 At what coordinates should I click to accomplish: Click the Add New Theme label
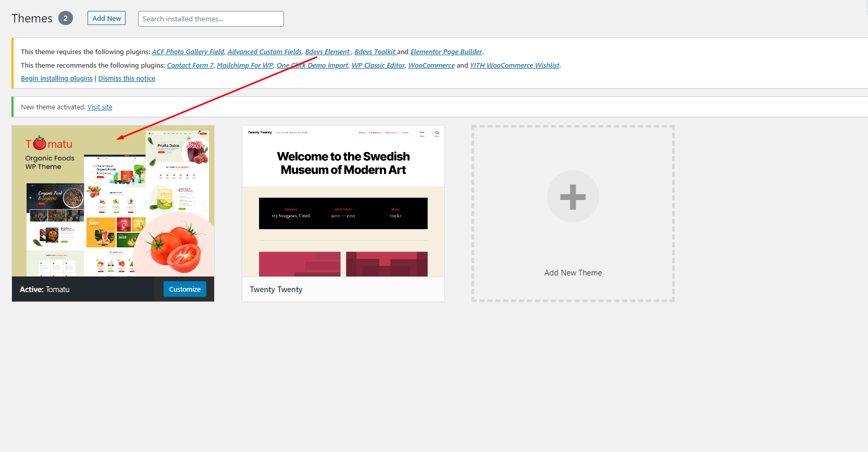[x=573, y=273]
